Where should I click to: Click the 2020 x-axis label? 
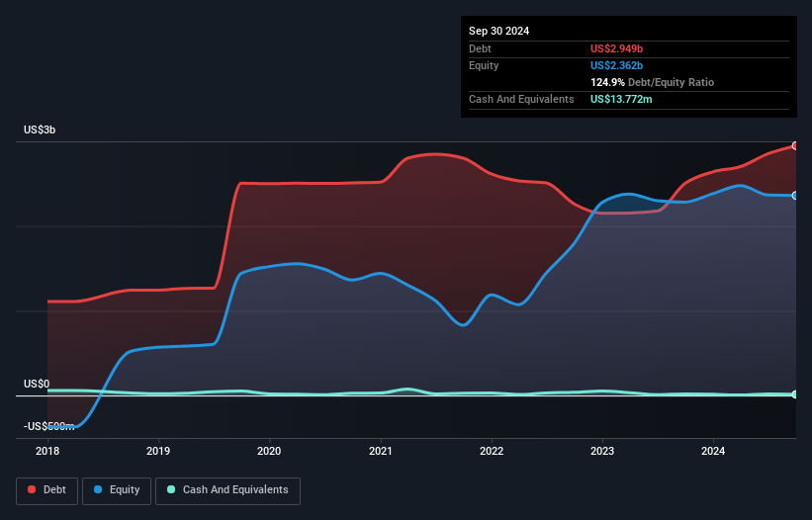click(x=269, y=451)
